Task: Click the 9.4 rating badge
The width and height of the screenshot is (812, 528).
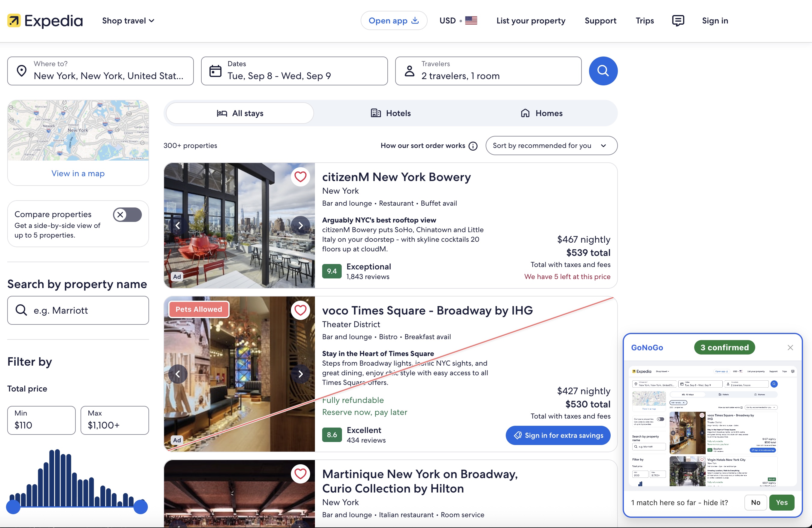Action: pyautogui.click(x=332, y=271)
